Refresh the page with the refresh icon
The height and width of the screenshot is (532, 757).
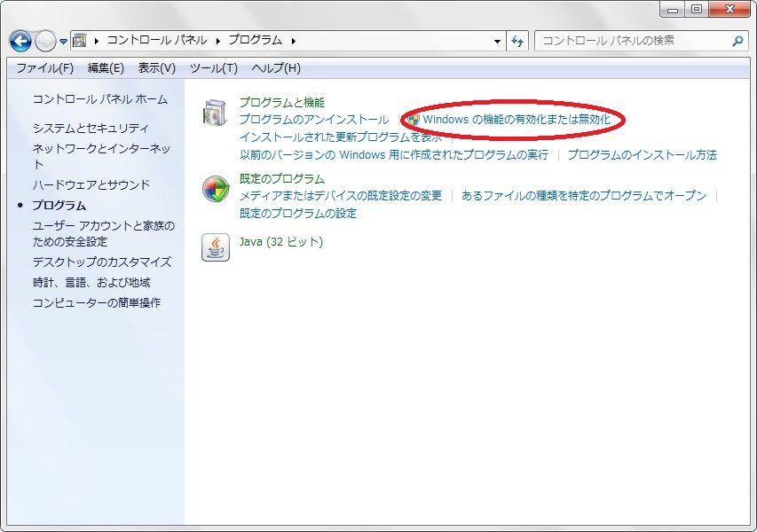(517, 41)
